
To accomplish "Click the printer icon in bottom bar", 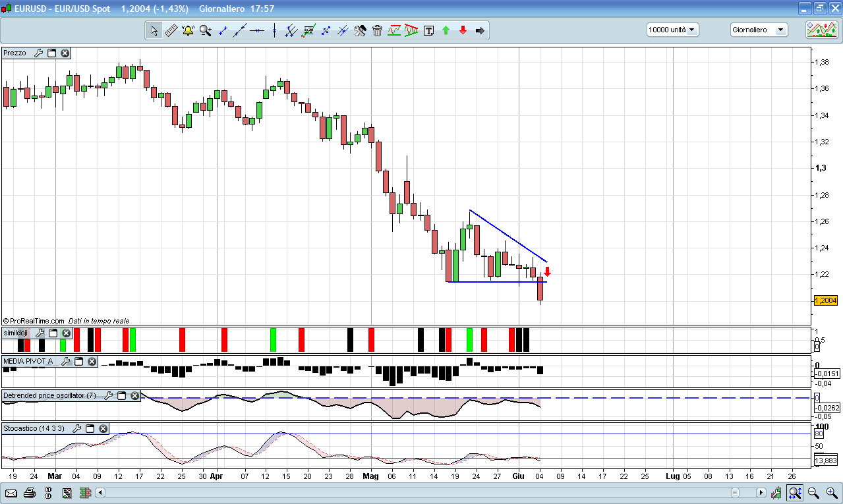I will [x=29, y=493].
